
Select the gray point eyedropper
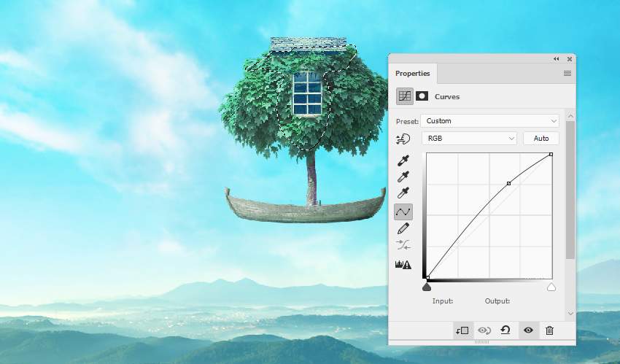(x=403, y=177)
